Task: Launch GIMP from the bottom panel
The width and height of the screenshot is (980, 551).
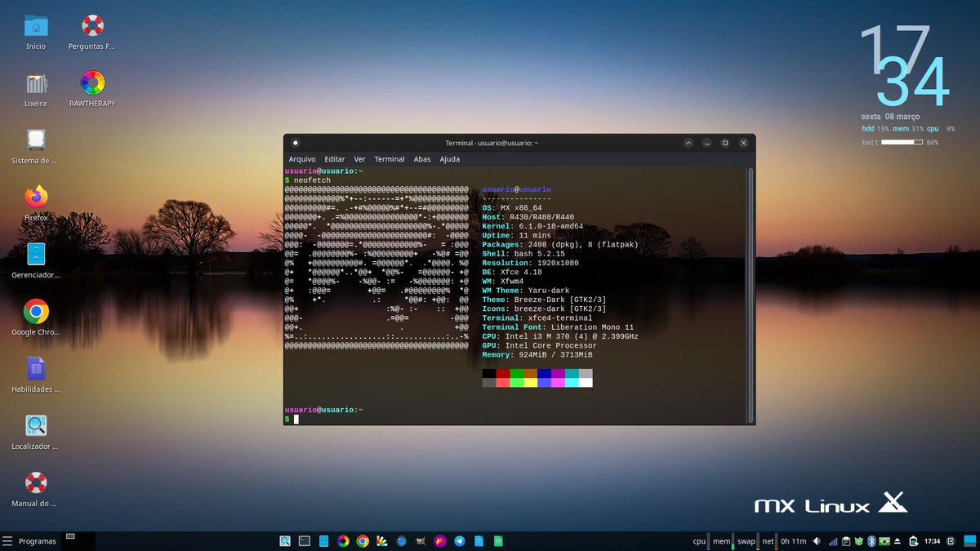Action: [420, 541]
